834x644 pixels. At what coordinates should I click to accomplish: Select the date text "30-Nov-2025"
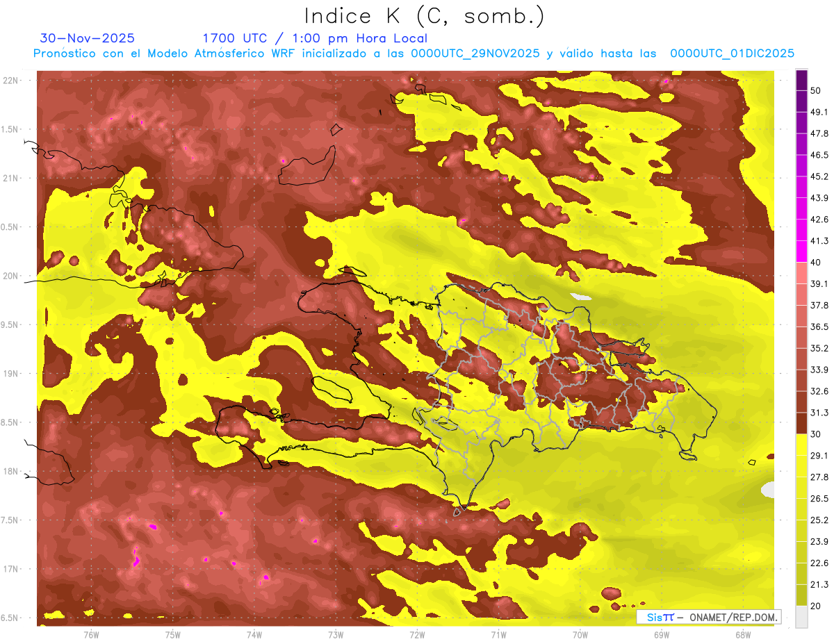(x=88, y=38)
